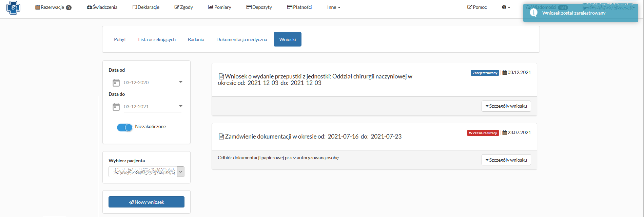Expand Szczegóły wniosku for przepustka request

(x=506, y=106)
